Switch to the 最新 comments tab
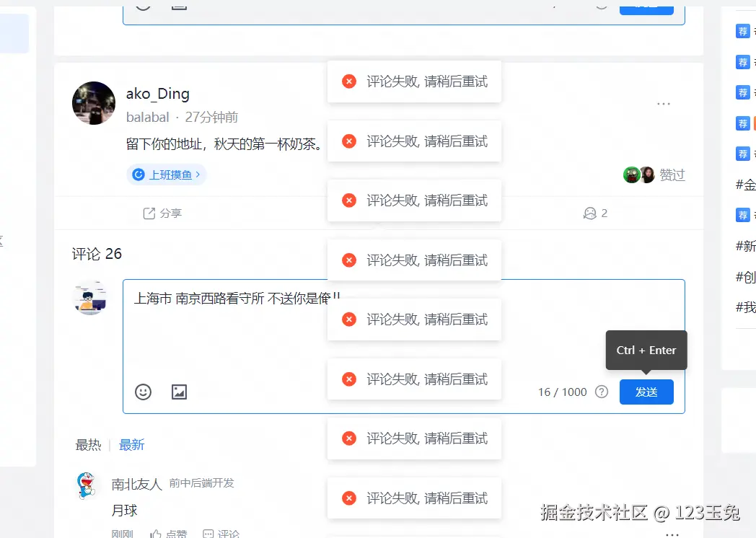The height and width of the screenshot is (538, 756). (x=131, y=445)
